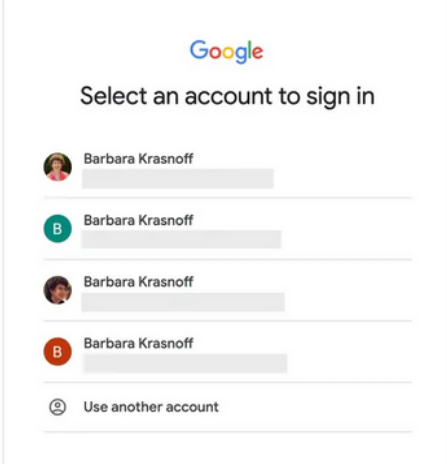
Task: Choose the last Barbara Krasnoff account entry
Action: pos(227,352)
